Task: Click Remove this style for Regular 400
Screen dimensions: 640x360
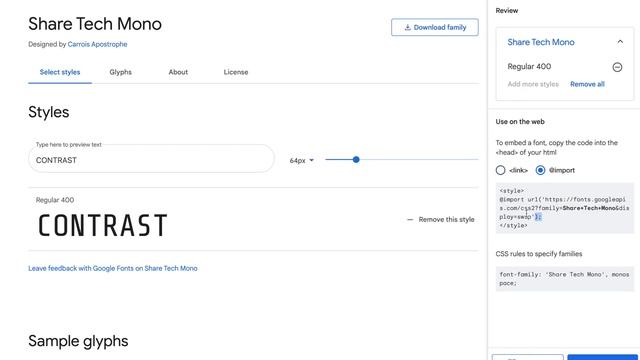Action: [x=440, y=220]
